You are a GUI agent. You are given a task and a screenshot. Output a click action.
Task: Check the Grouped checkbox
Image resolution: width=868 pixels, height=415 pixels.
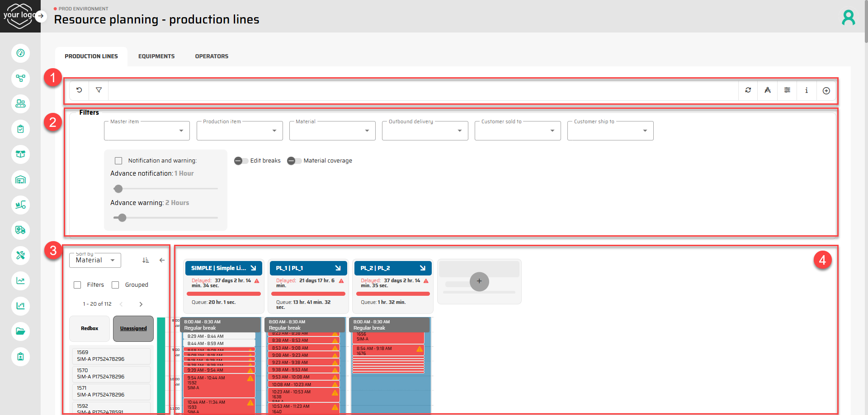tap(115, 285)
